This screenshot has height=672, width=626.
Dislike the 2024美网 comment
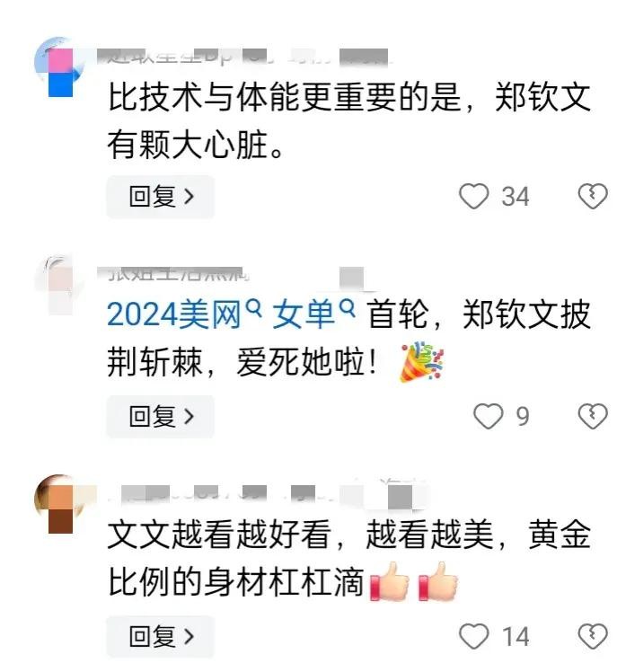(593, 416)
